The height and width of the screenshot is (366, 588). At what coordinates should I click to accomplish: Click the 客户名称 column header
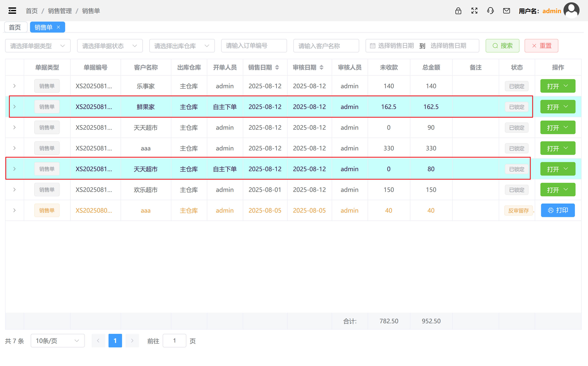pyautogui.click(x=146, y=67)
